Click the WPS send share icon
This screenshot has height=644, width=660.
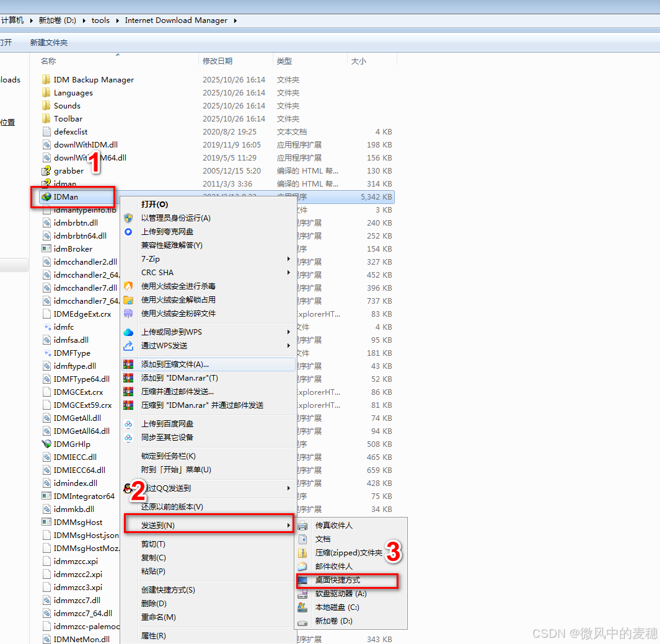pos(128,346)
